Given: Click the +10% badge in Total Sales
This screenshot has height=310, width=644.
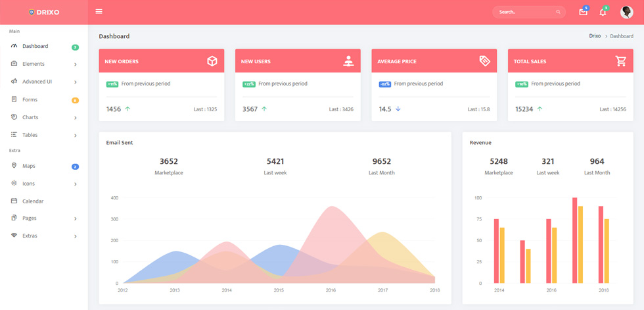Looking at the screenshot, I should click(522, 84).
